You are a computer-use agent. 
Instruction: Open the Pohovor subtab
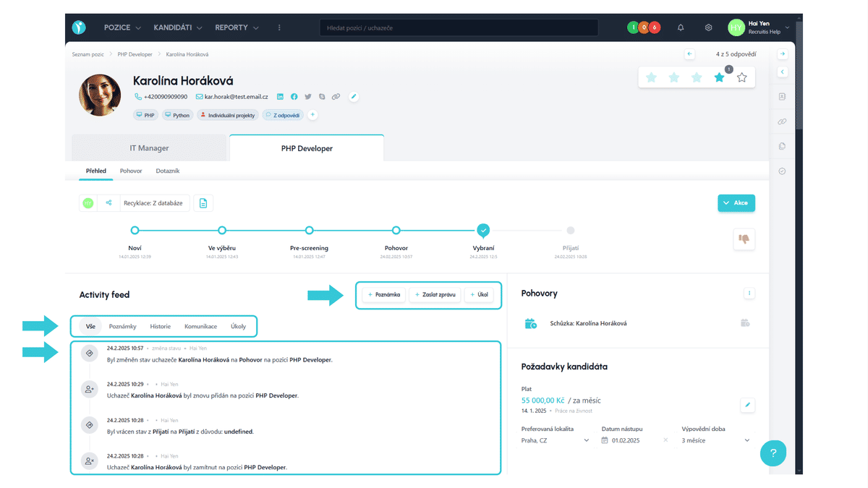click(131, 171)
